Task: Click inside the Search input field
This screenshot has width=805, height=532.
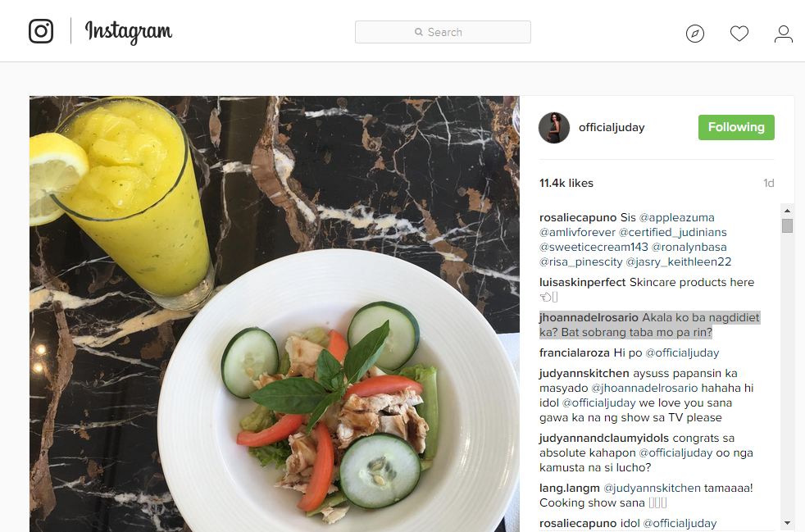Action: click(443, 32)
